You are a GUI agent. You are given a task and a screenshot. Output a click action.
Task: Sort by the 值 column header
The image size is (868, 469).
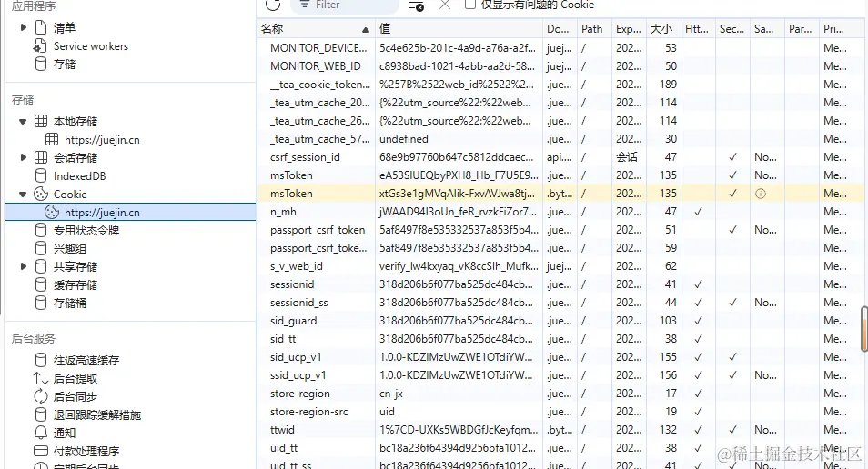(459, 29)
